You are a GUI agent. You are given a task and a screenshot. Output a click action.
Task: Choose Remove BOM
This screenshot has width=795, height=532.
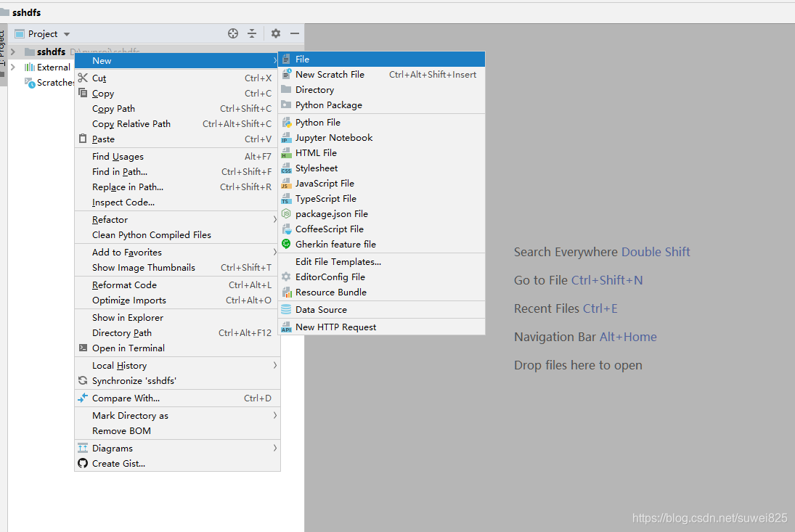tap(177, 430)
